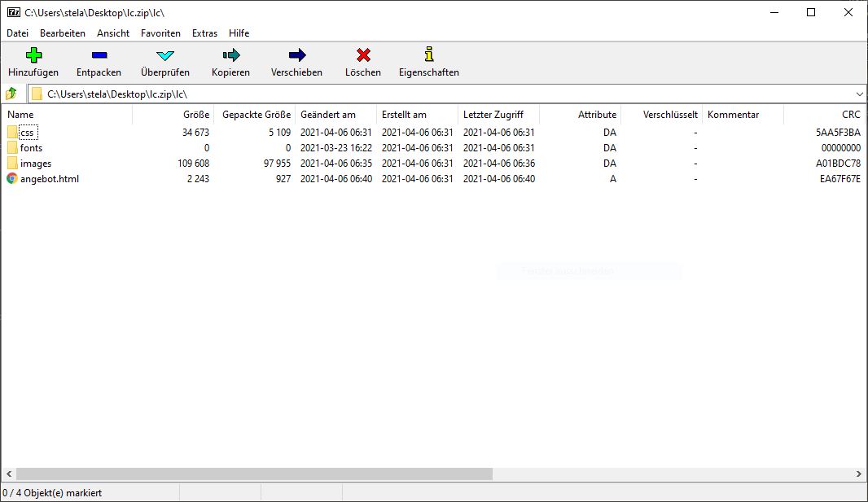Open Eigenschaften via yellow info icon

[x=428, y=55]
